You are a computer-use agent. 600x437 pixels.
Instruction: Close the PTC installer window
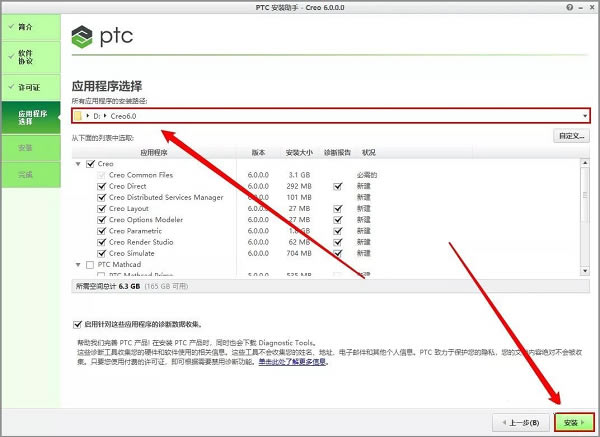coord(592,7)
